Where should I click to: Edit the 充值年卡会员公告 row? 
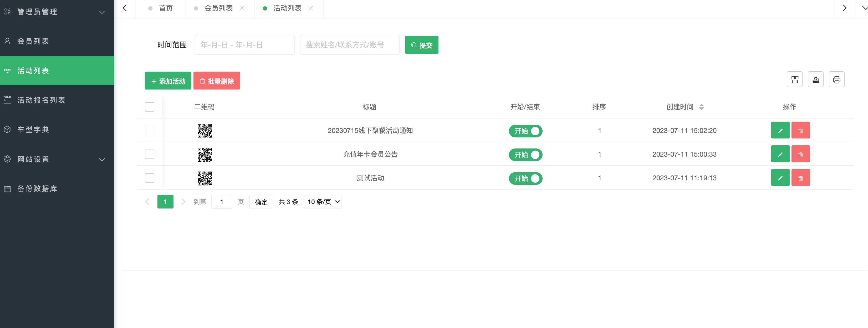tap(780, 154)
